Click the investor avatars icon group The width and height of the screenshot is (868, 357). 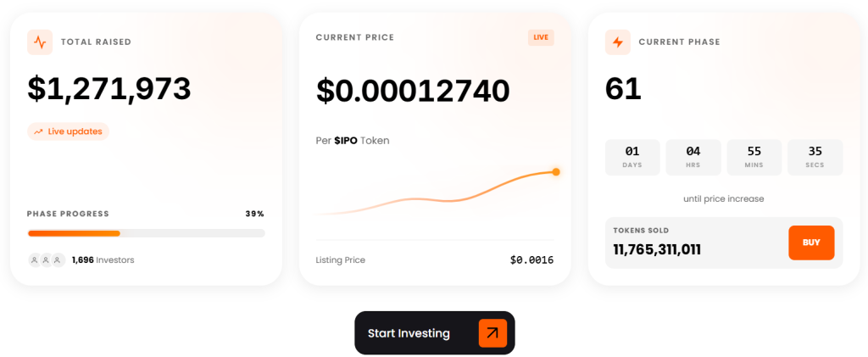pyautogui.click(x=46, y=260)
